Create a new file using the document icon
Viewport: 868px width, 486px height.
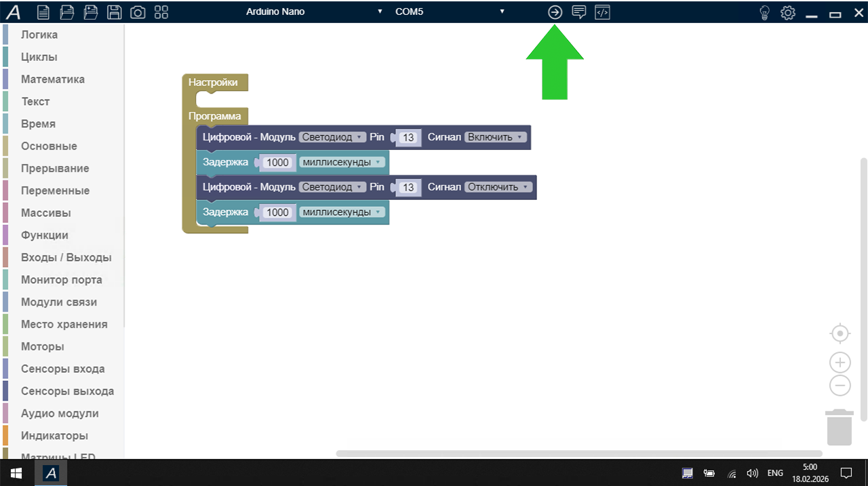coord(43,12)
